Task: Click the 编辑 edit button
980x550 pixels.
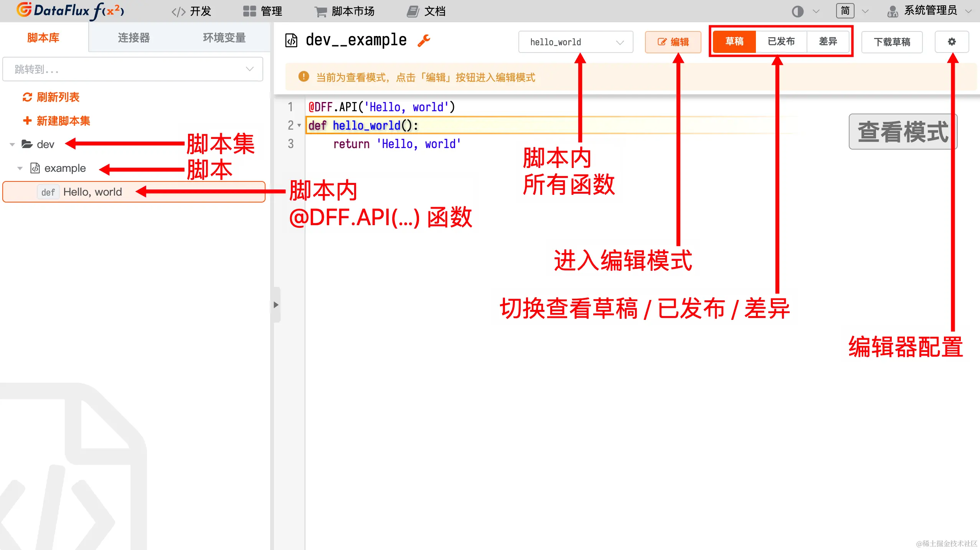Action: tap(673, 42)
